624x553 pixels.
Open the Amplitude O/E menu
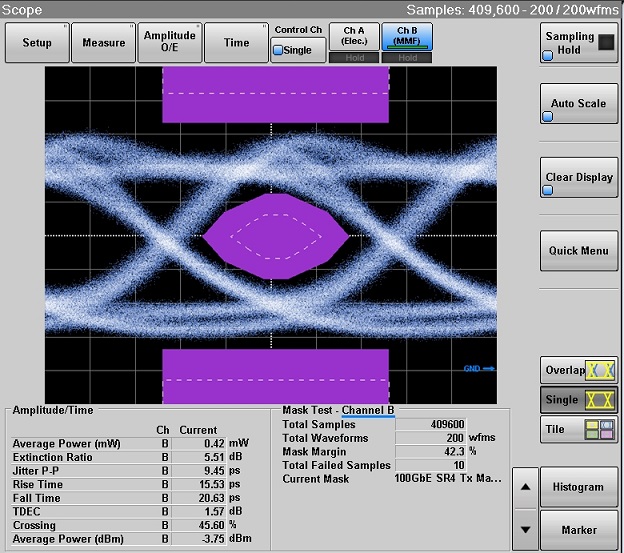tap(169, 43)
